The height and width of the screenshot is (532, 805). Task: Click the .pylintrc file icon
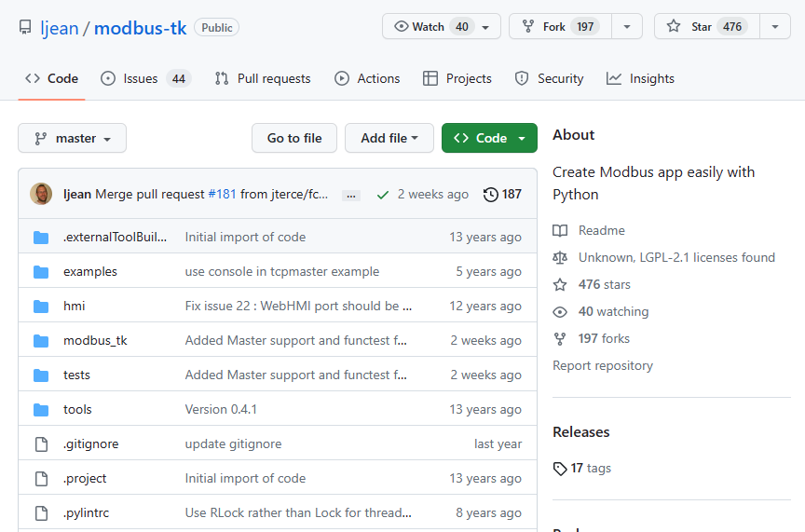coord(41,513)
